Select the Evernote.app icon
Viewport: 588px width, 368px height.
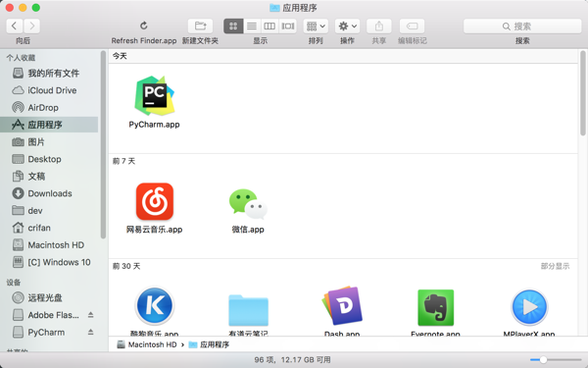pos(436,307)
